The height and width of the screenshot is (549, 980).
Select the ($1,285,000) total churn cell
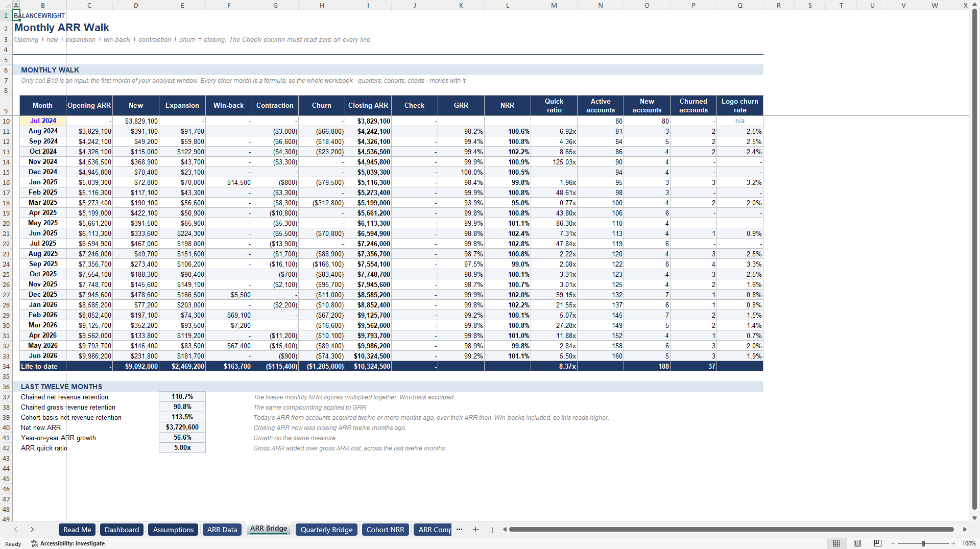click(322, 366)
